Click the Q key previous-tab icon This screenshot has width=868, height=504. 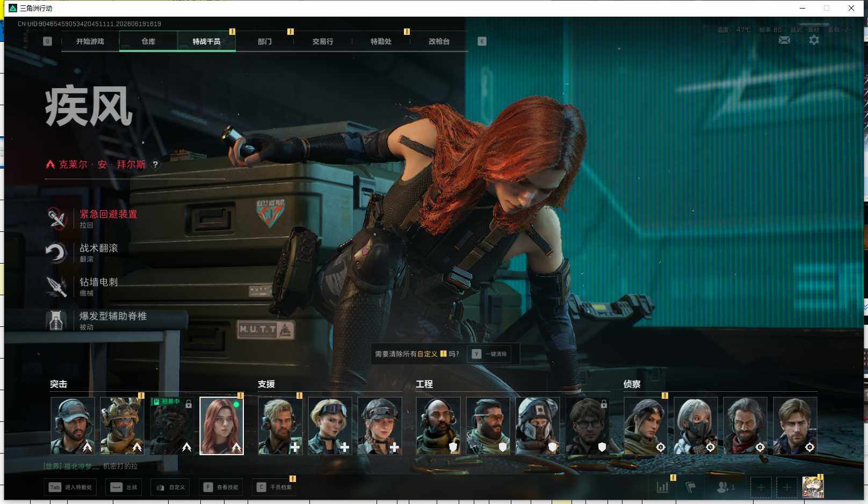point(47,41)
